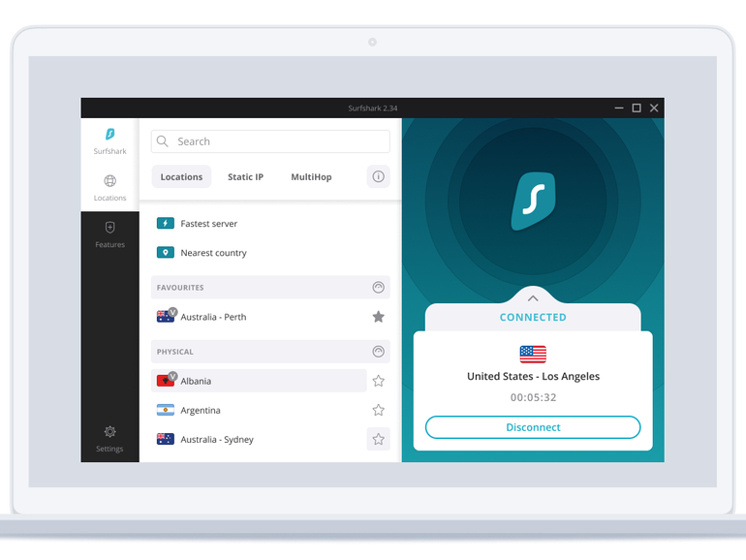Minimize the Surfshark window
The height and width of the screenshot is (560, 746).
619,108
